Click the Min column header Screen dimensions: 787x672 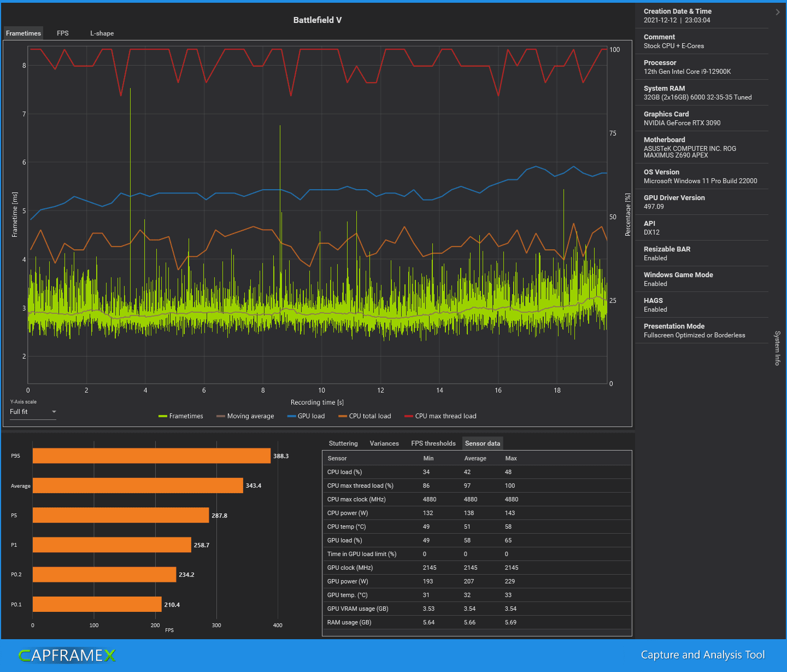point(428,458)
